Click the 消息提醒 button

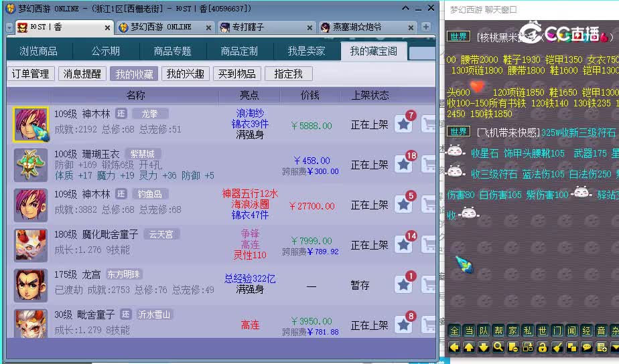point(82,74)
